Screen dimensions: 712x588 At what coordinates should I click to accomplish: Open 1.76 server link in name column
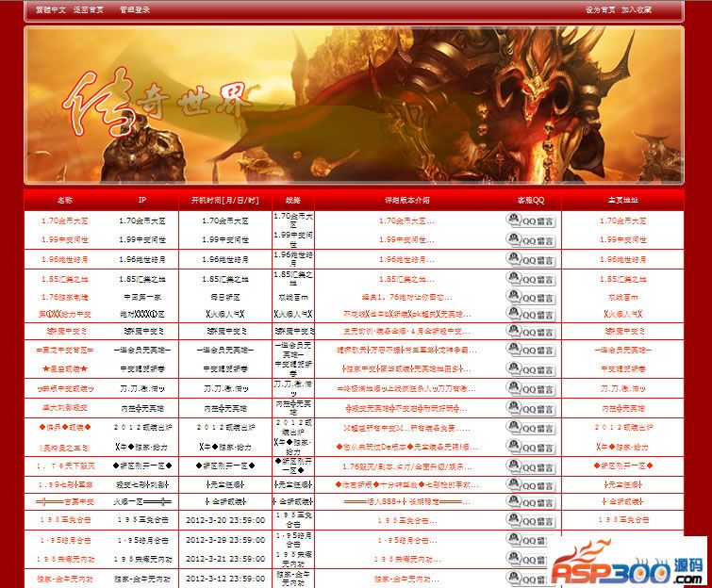coord(65,298)
